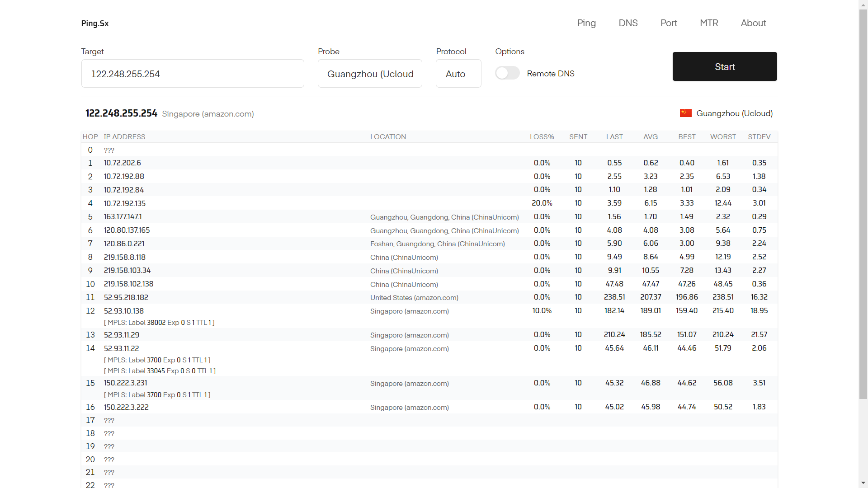Viewport: 868px width, 488px height.
Task: Click hop 5 IP 163.177.147.1
Action: (123, 217)
